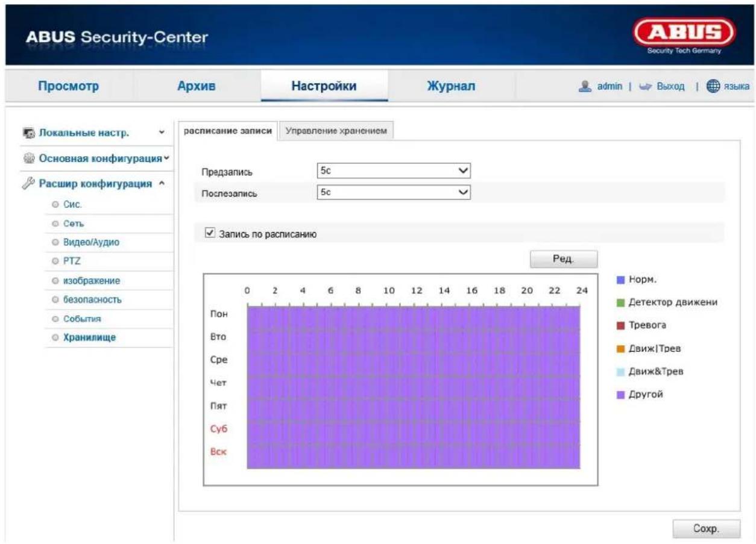Open the Послезапись dropdown
This screenshot has width=756, height=544.
point(393,192)
